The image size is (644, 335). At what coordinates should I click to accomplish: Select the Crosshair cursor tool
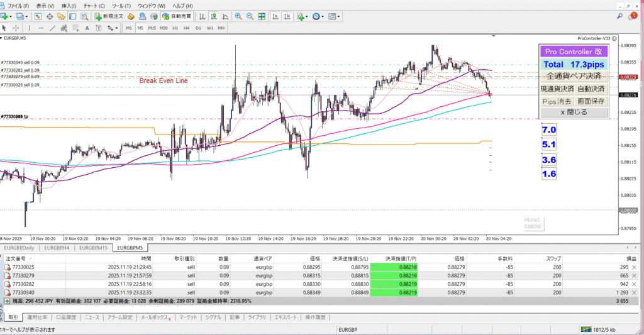[16, 28]
